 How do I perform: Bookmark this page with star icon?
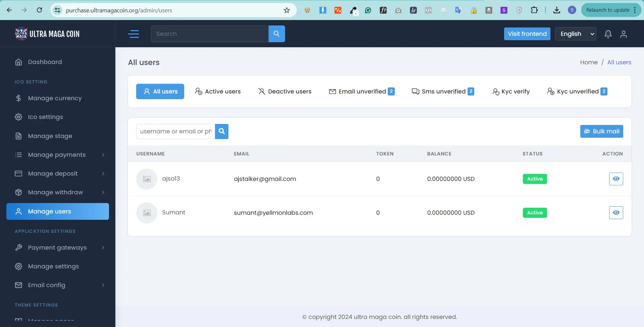286,10
